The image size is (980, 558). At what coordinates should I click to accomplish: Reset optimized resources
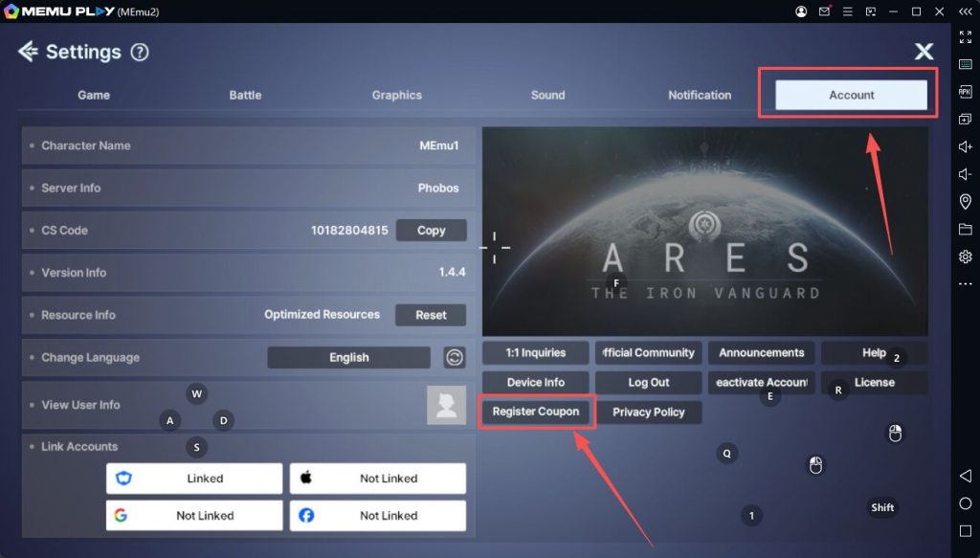[432, 315]
